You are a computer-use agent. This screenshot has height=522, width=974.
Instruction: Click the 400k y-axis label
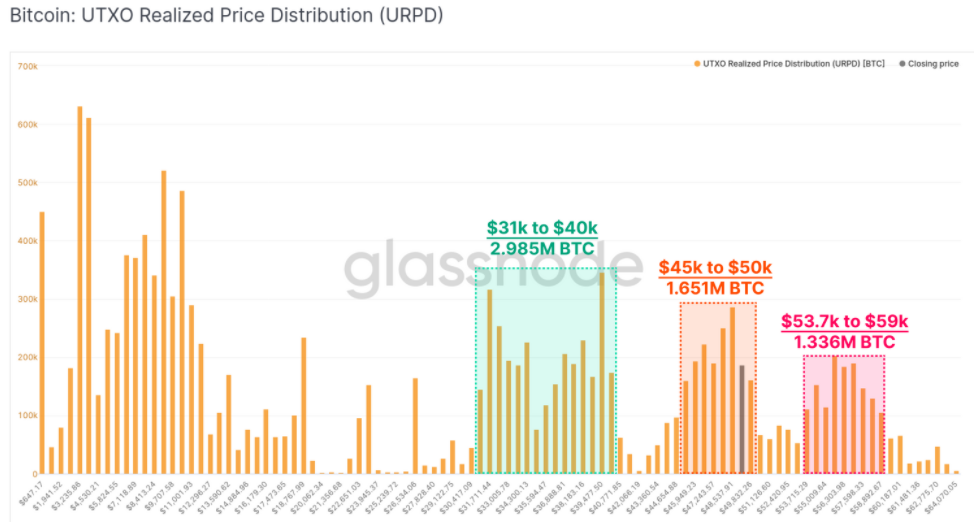27,241
